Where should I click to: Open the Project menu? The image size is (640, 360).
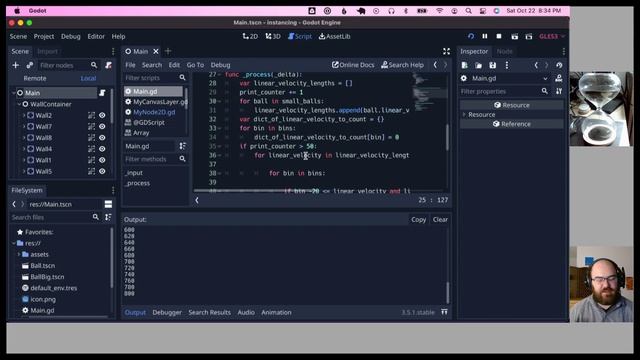coord(44,36)
